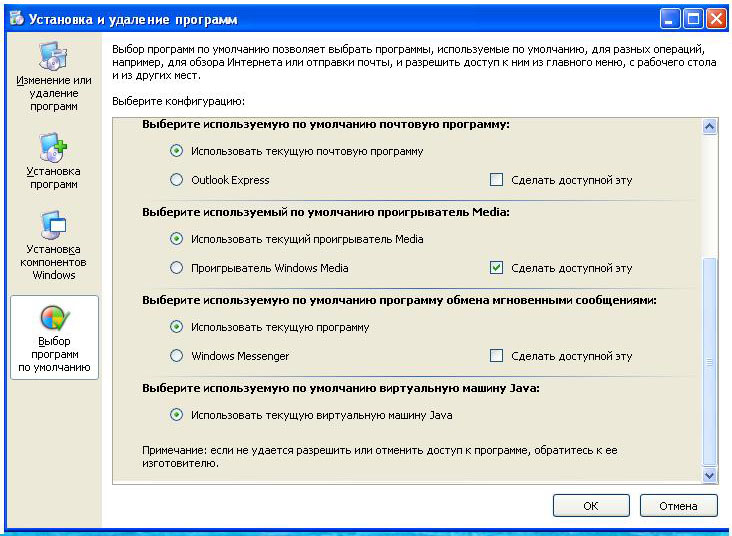This screenshot has width=732, height=536.
Task: Click the Отмена button
Action: coord(678,506)
